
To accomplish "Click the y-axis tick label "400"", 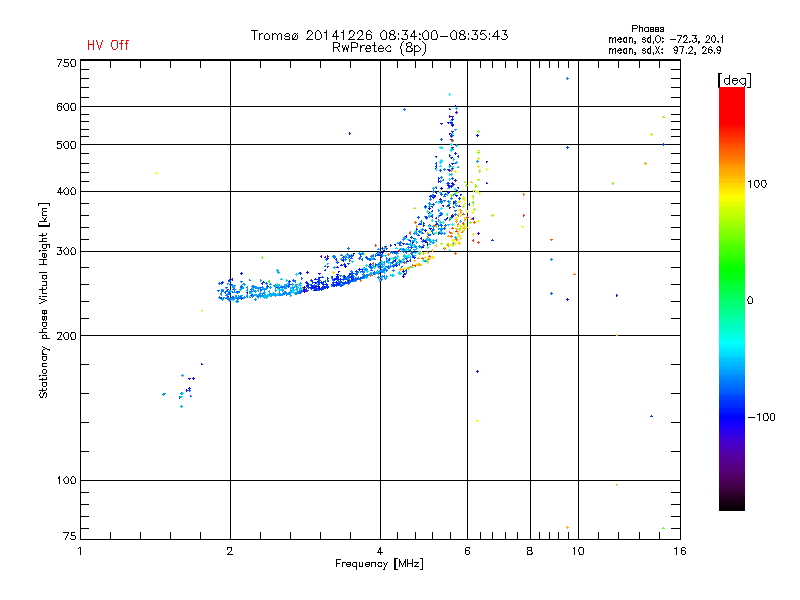I will pyautogui.click(x=66, y=192).
